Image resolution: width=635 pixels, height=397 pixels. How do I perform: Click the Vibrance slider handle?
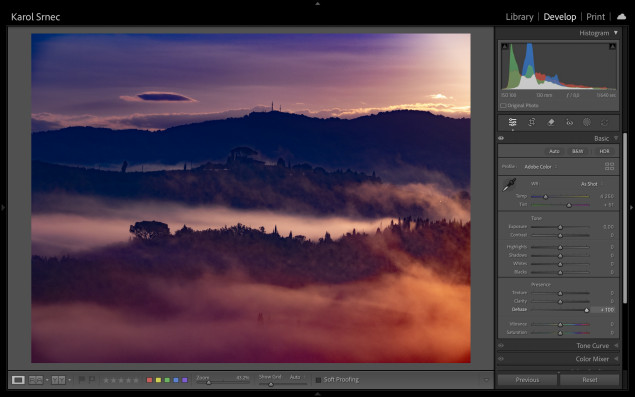click(560, 324)
